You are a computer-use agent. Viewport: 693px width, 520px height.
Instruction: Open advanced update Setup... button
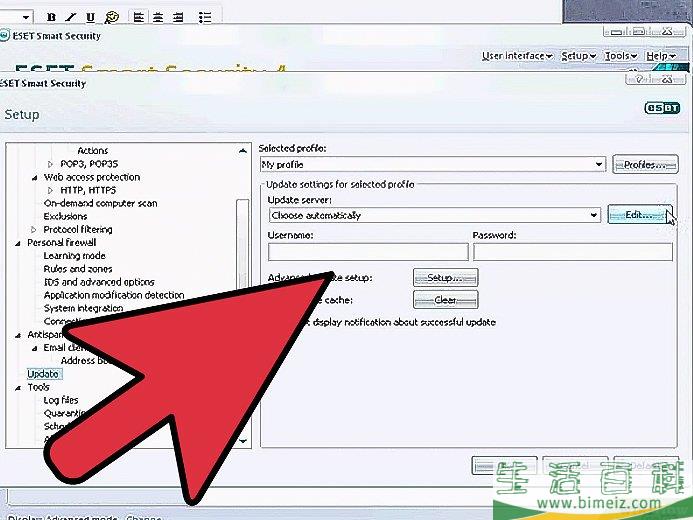[446, 278]
